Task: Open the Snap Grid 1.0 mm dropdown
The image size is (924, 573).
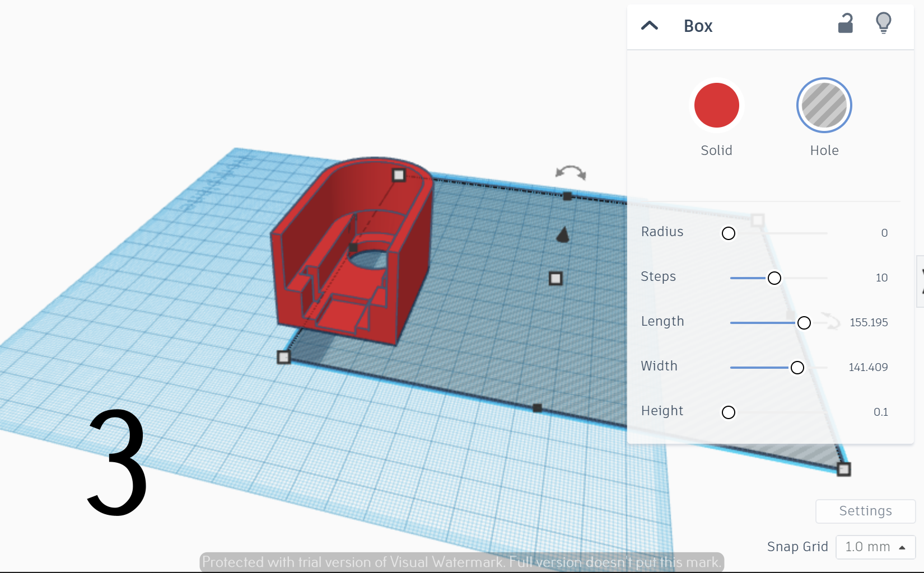Action: [875, 547]
